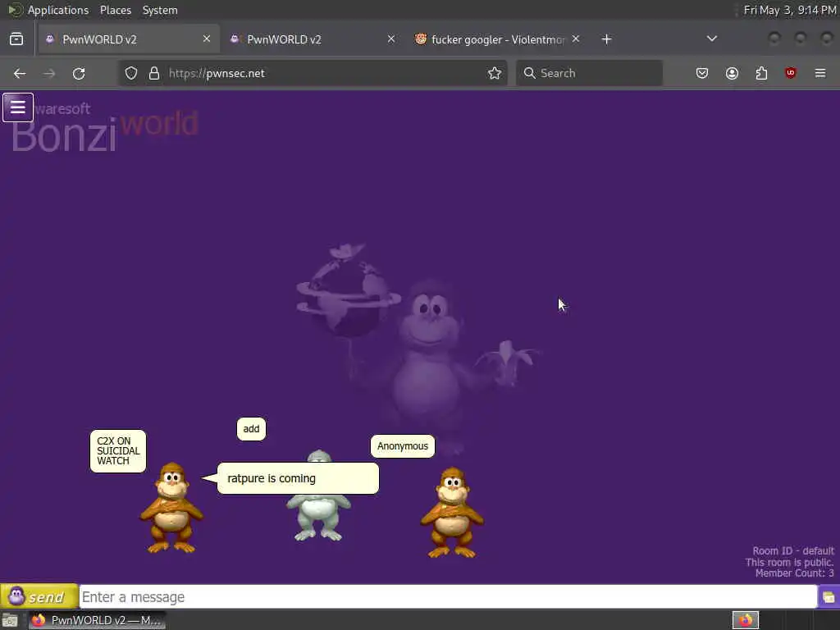This screenshot has width=840, height=630.
Task: Open the Applications menu
Action: [58, 10]
